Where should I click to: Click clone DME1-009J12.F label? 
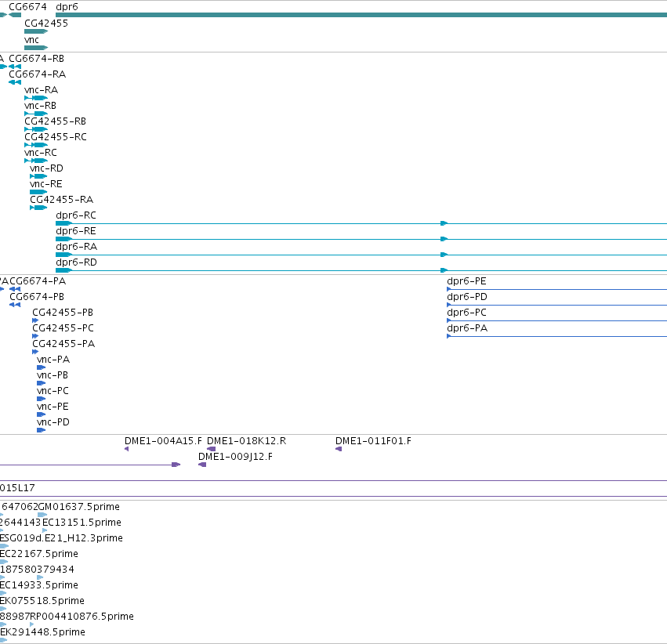tap(236, 457)
